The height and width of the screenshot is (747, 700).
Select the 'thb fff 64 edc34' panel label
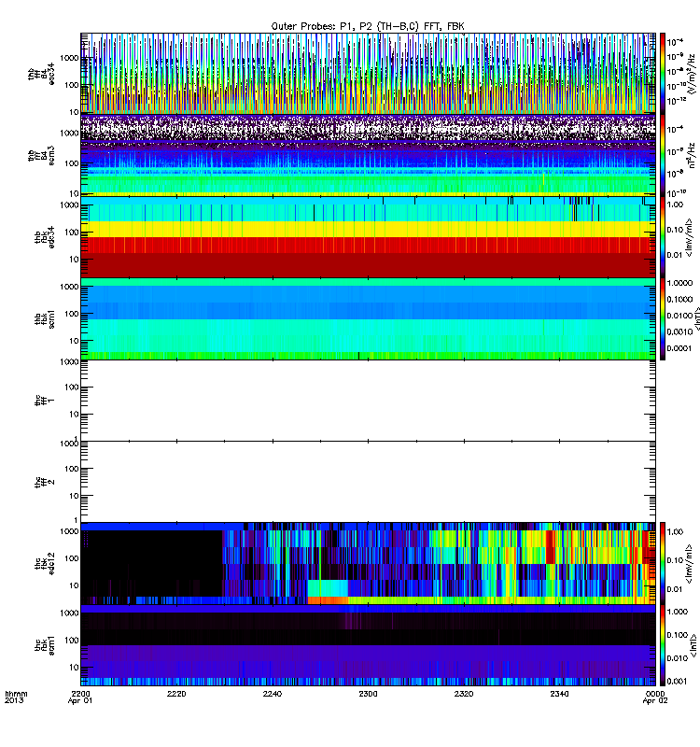[x=41, y=74]
